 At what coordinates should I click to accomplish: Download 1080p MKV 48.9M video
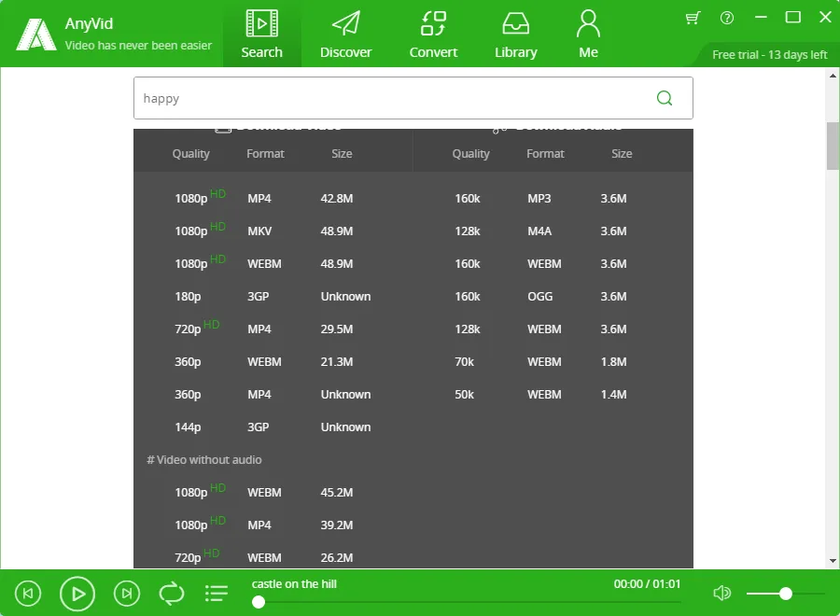pos(273,231)
